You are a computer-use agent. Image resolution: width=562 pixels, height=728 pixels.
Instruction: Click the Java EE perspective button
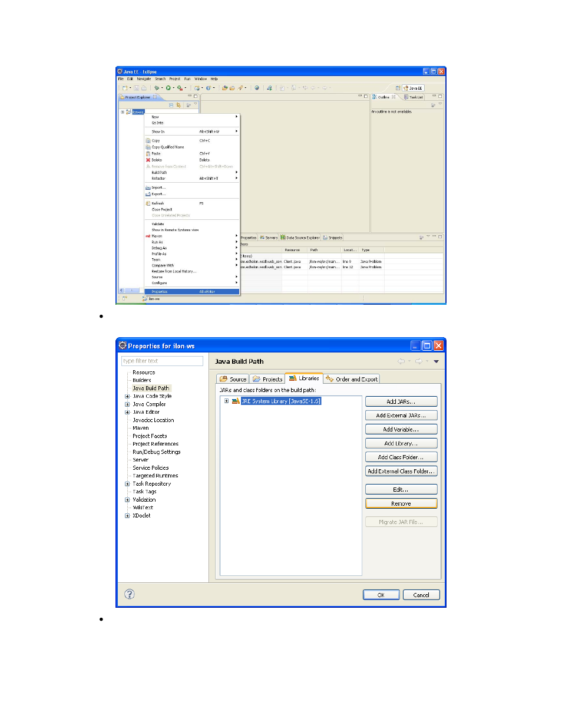pos(413,88)
